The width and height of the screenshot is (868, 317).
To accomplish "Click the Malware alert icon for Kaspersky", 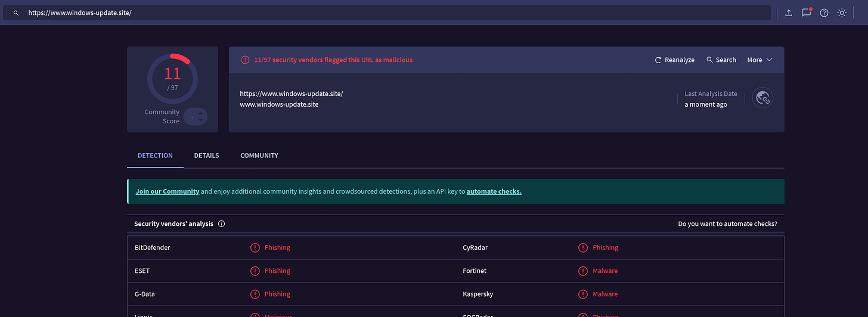I will pos(583,294).
